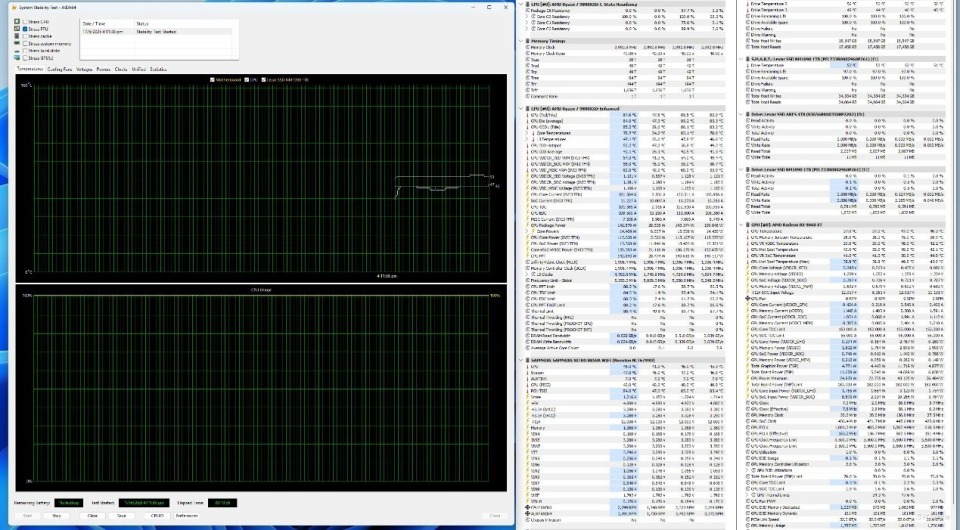Toggle the Motherboard graph legend checkbox
The image size is (960, 530).
click(213, 79)
